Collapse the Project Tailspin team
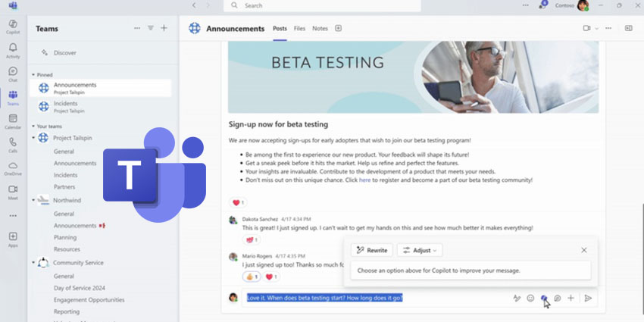Viewport: 644px width, 322px height. click(x=33, y=138)
